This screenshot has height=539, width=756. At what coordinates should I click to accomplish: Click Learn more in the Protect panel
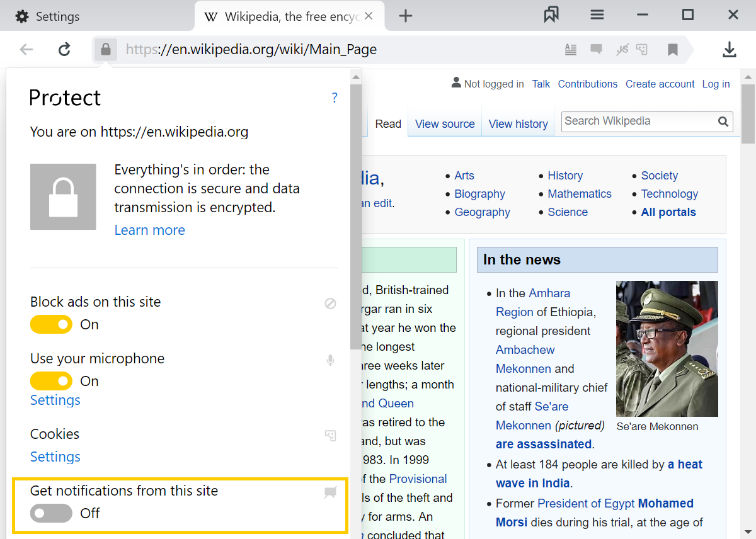pos(150,230)
